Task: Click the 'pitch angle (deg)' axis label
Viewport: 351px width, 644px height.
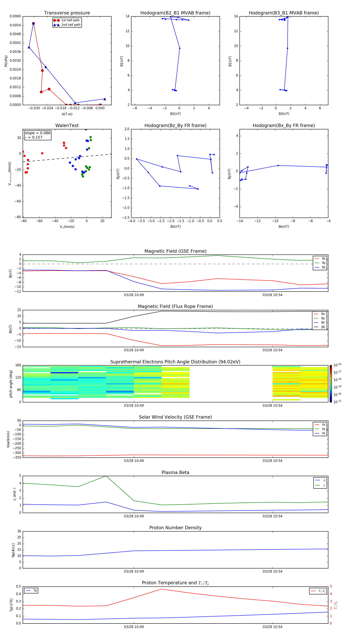Action: click(x=11, y=384)
